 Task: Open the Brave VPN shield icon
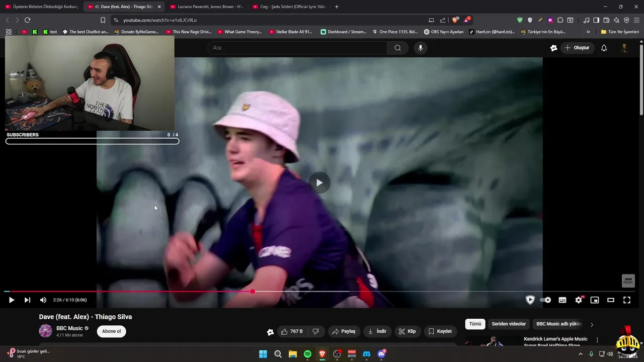[626, 20]
